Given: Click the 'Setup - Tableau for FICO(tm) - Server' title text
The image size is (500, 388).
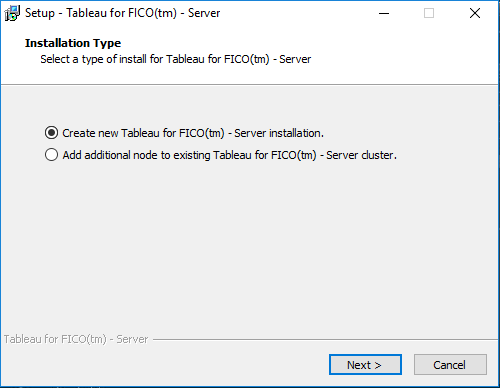Looking at the screenshot, I should (x=122, y=13).
